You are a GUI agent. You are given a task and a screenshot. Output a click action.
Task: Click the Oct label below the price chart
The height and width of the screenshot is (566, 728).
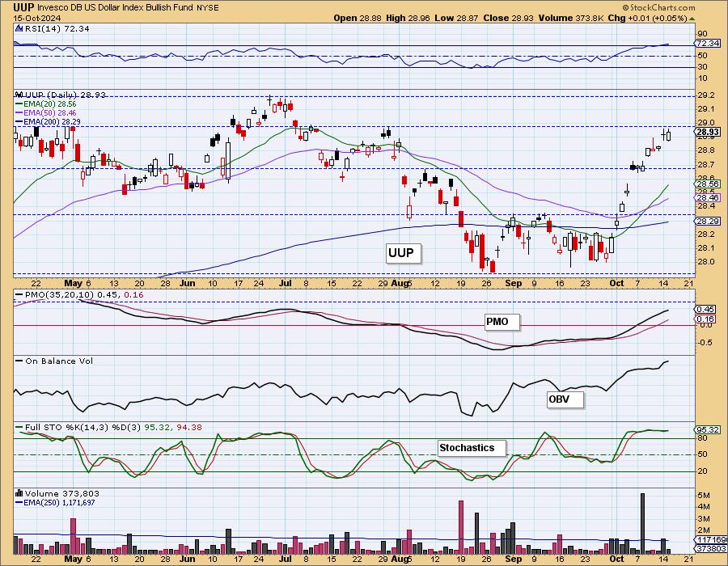(616, 283)
